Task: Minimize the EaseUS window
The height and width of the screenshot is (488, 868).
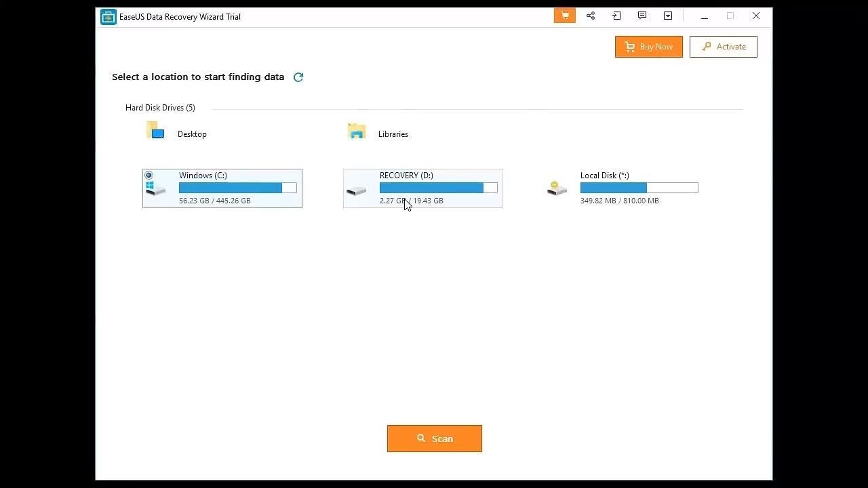Action: (x=704, y=16)
